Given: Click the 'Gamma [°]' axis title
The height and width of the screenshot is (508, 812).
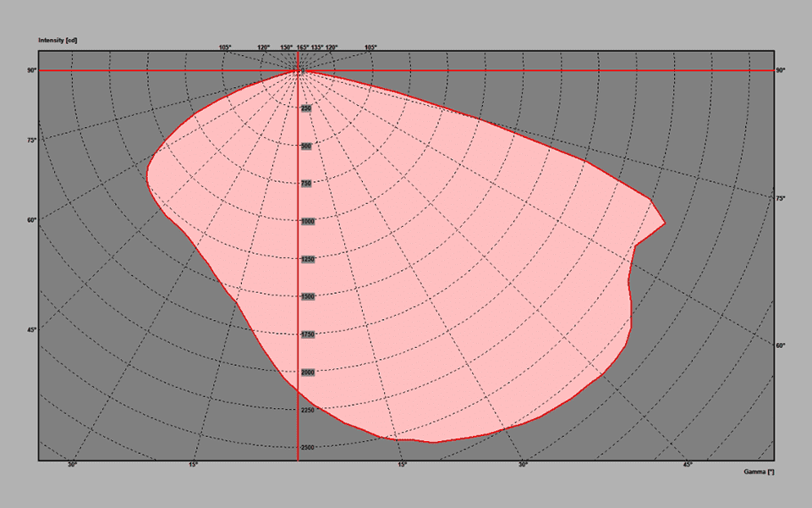Looking at the screenshot, I should [759, 471].
